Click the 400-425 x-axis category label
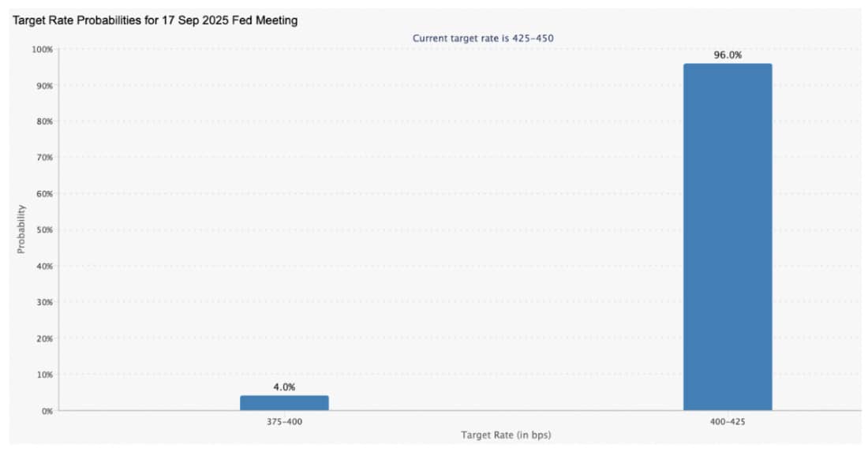This screenshot has height=459, width=868. coord(728,422)
